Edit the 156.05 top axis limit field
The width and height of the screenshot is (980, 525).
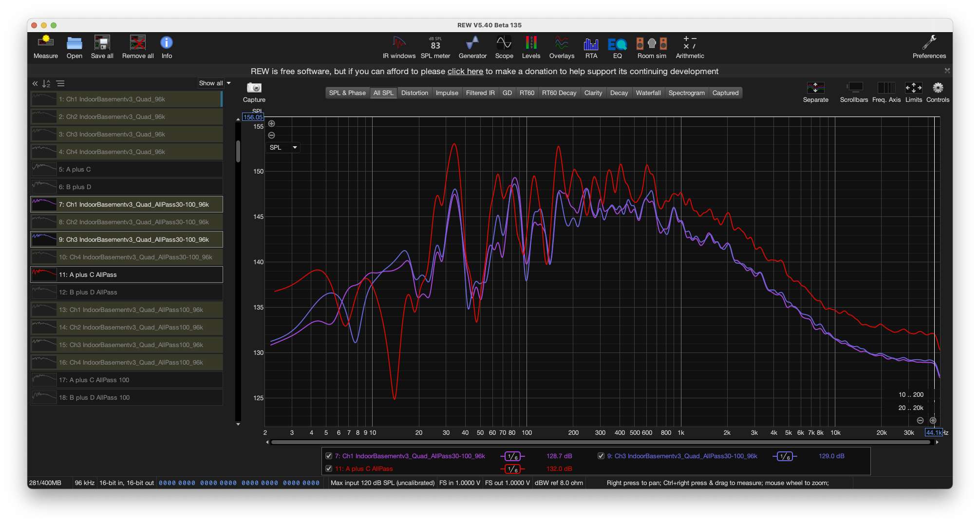(x=253, y=117)
